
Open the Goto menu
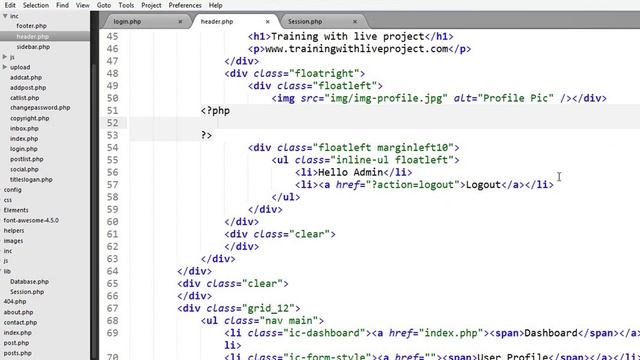[104, 5]
